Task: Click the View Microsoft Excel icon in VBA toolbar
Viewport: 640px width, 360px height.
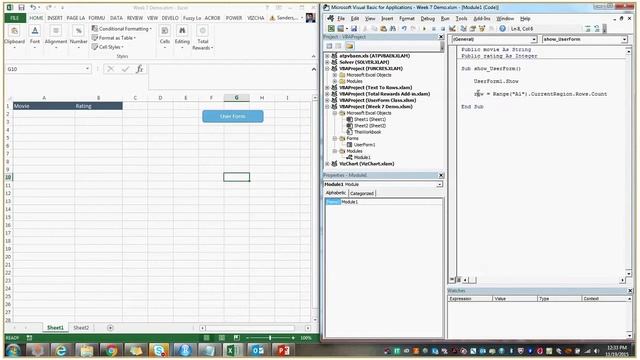Action: [331, 29]
